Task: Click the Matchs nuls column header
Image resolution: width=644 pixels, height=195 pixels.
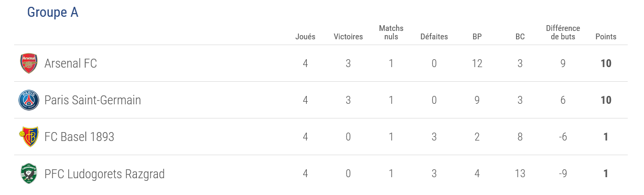Action: (x=391, y=32)
